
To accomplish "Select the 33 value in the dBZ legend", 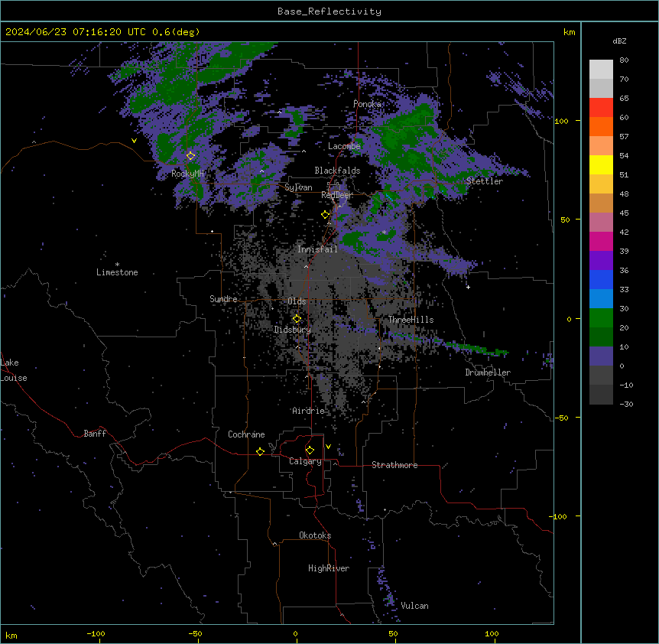I will pos(624,290).
